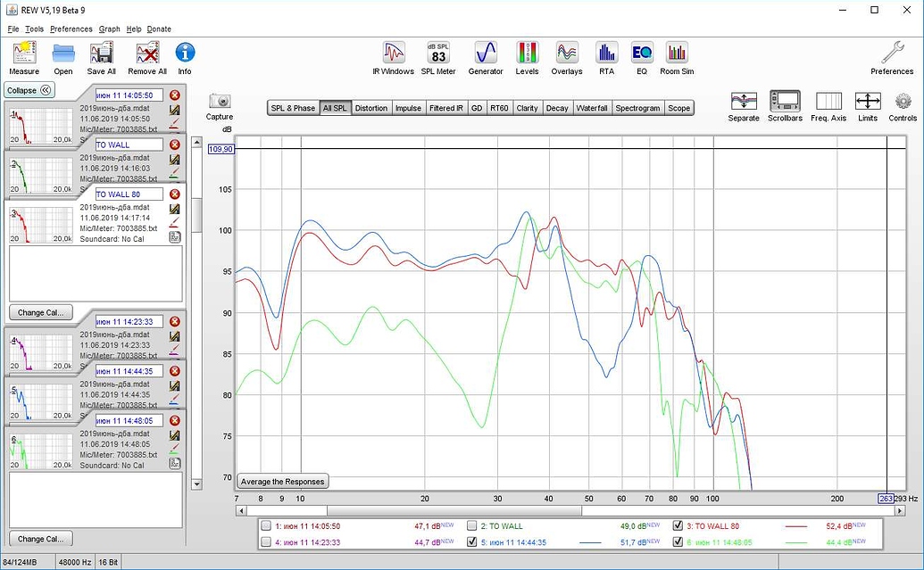Screen dimensions: 924x570
Task: Open the Overlays window
Action: pos(566,53)
